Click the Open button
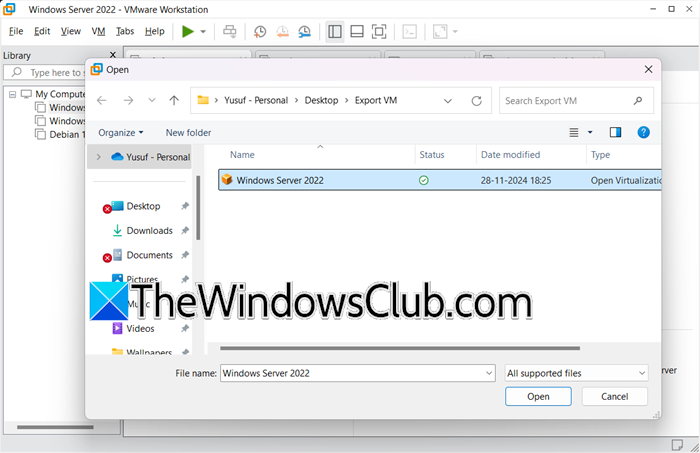 [538, 397]
